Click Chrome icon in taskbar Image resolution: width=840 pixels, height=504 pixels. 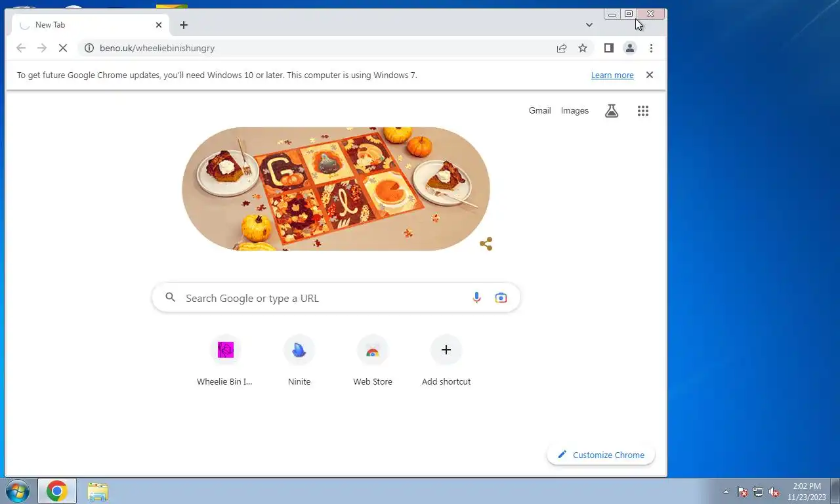57,491
